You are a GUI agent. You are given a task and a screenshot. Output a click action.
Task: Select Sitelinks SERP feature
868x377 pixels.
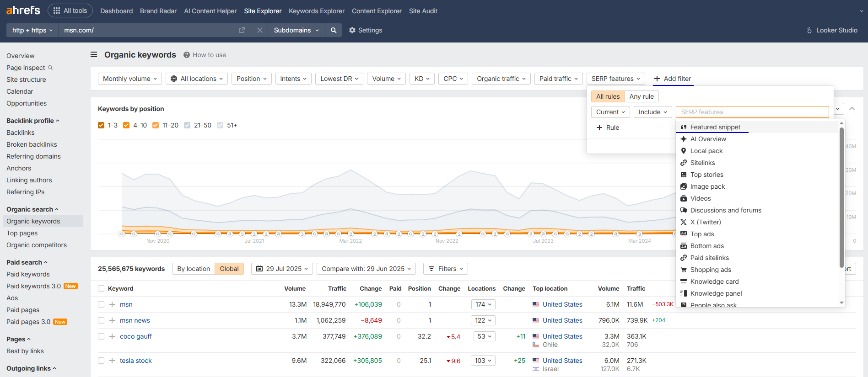point(758,163)
